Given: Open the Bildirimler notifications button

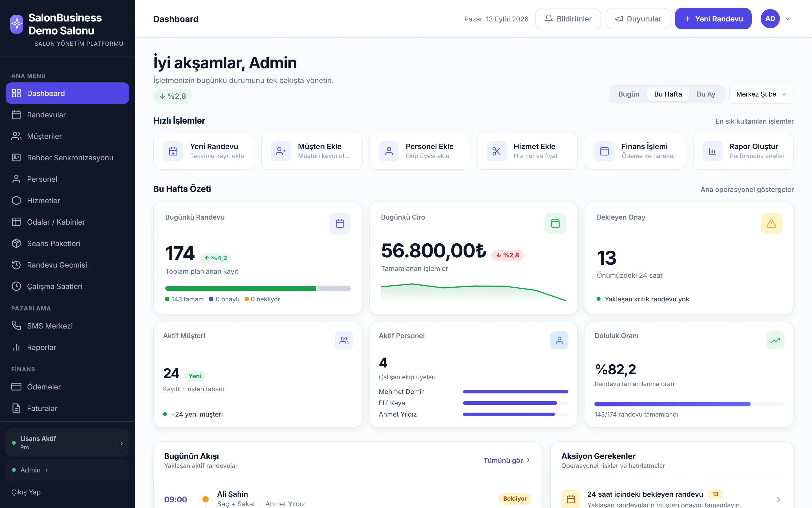Looking at the screenshot, I should tap(568, 19).
